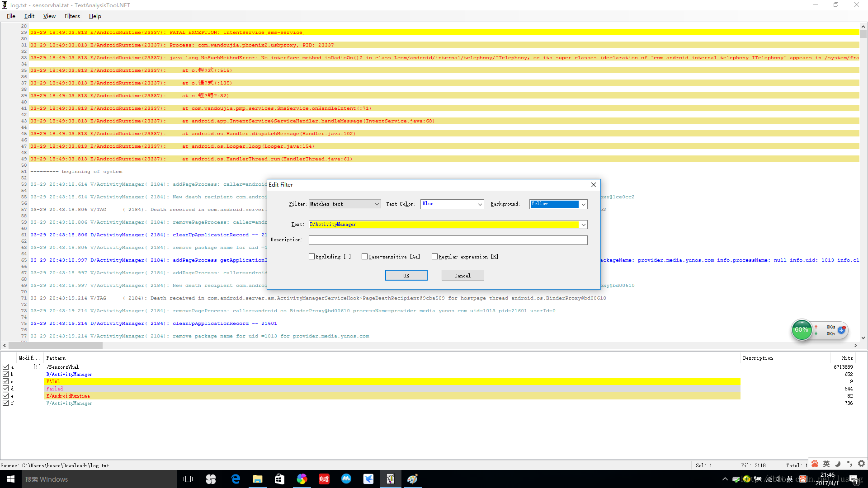Uncheck filter d (Failed)

[5, 389]
